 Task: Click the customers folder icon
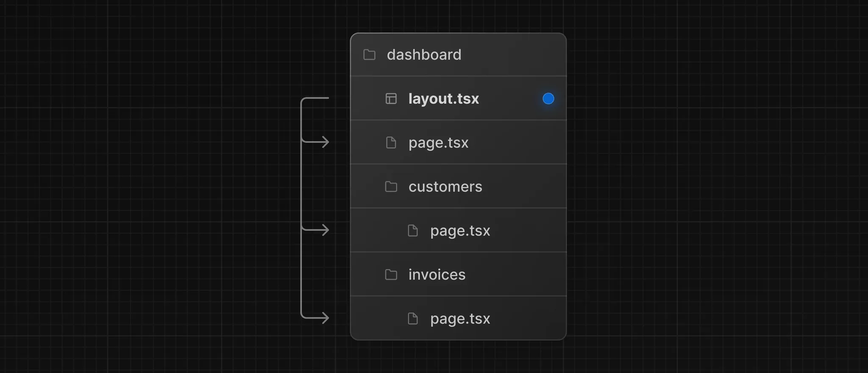click(x=391, y=187)
